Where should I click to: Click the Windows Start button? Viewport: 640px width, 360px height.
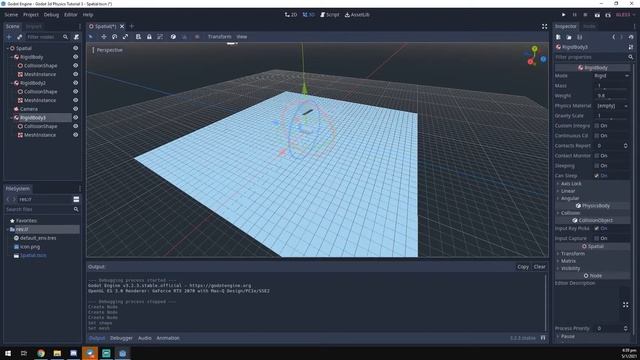(x=8, y=353)
